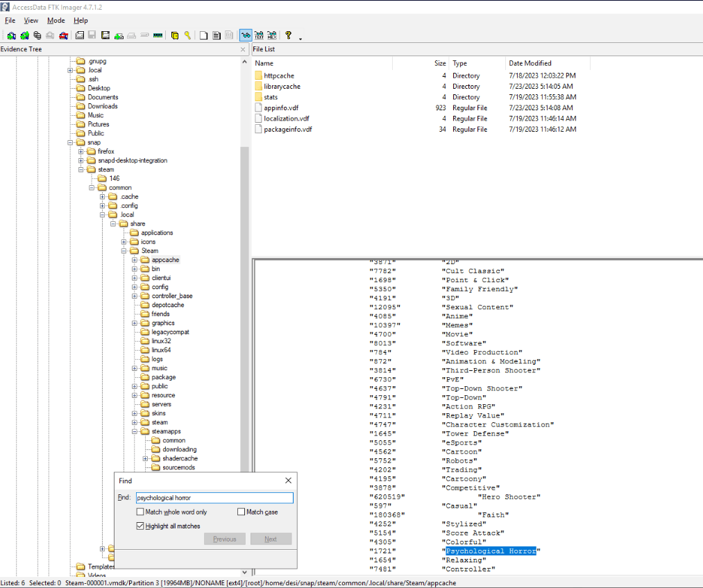The height and width of the screenshot is (588, 703).
Task: Select the appinfo.vdf file icon
Action: 258,108
